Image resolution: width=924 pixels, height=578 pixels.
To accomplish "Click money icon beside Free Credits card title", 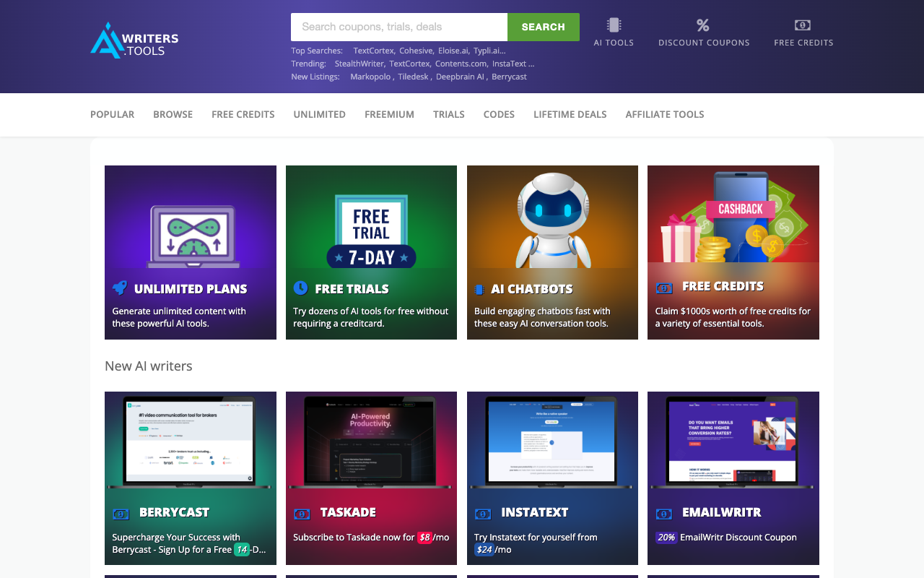I will (664, 288).
